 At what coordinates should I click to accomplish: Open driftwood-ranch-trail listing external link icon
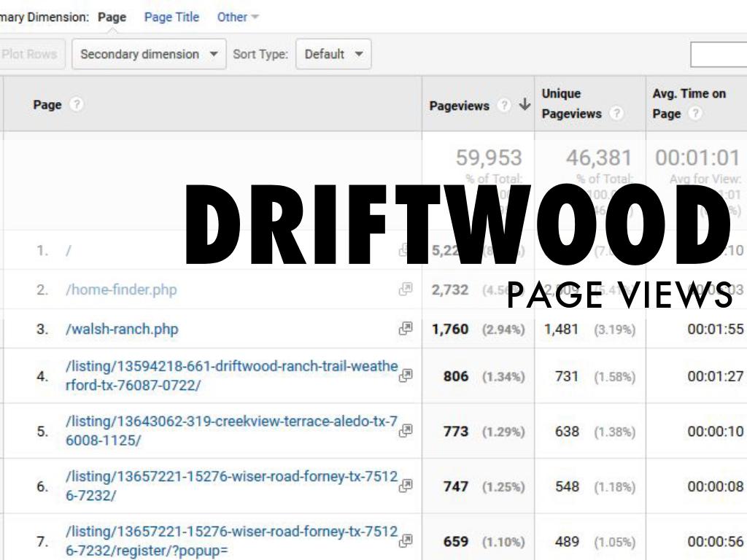(406, 376)
